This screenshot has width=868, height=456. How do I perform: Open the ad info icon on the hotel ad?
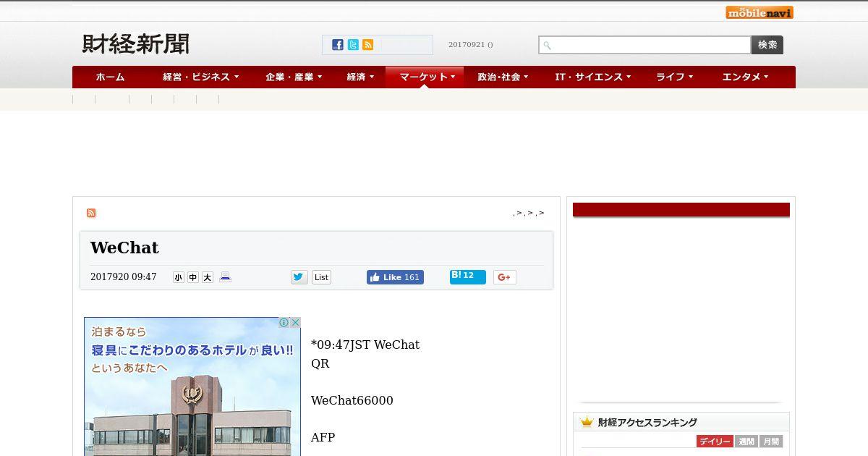(284, 323)
